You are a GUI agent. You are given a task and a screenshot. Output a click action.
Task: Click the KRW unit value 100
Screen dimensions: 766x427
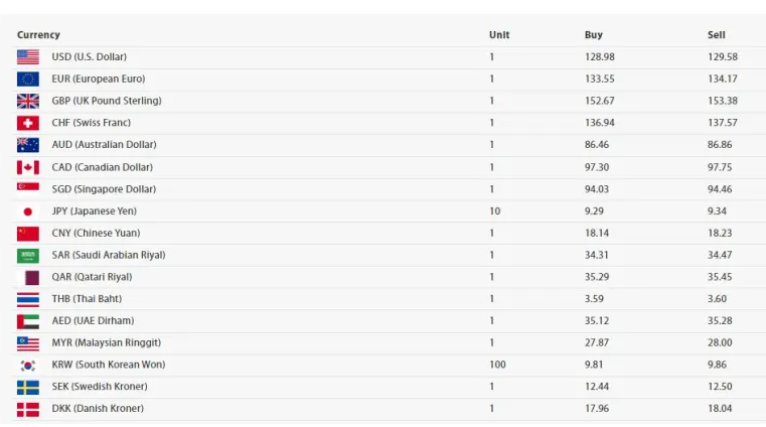(497, 364)
